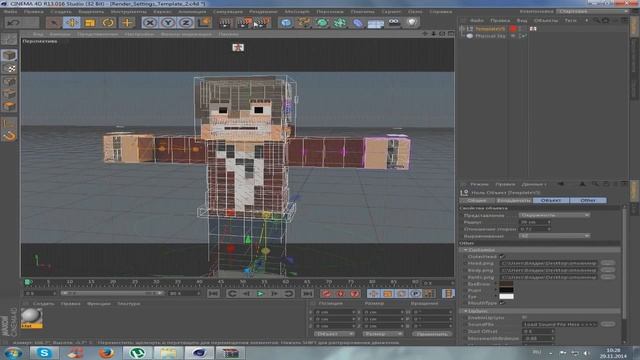Open the Cinema 4D taskbar icon
This screenshot has width=640, height=360.
pyautogui.click(x=199, y=353)
